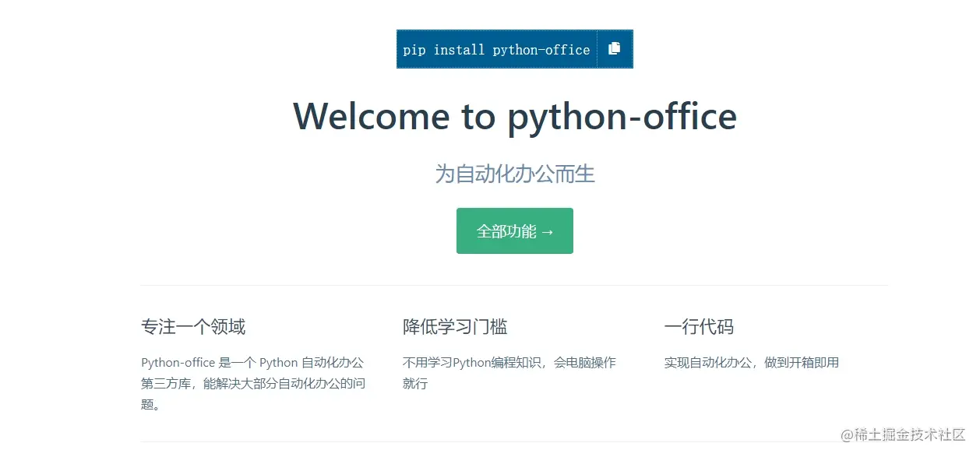
Task: Click the 专注一个领域 heading
Action: coord(193,326)
